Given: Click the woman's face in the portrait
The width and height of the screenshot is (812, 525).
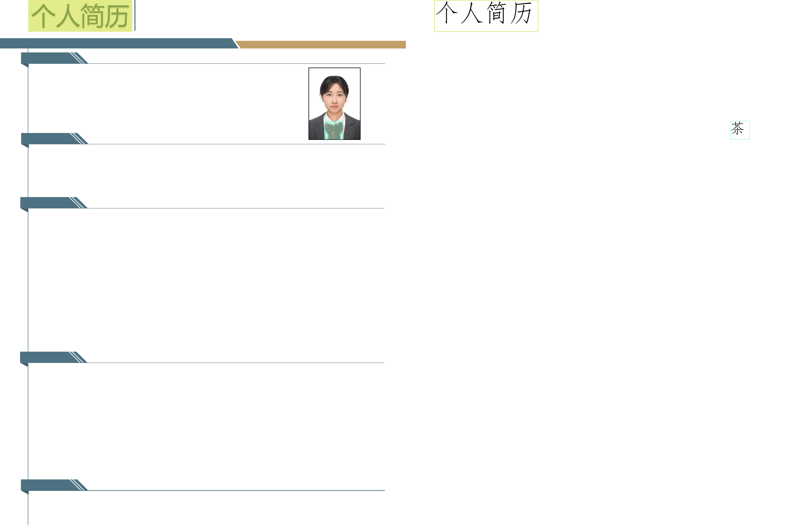Looking at the screenshot, I should pyautogui.click(x=334, y=97).
